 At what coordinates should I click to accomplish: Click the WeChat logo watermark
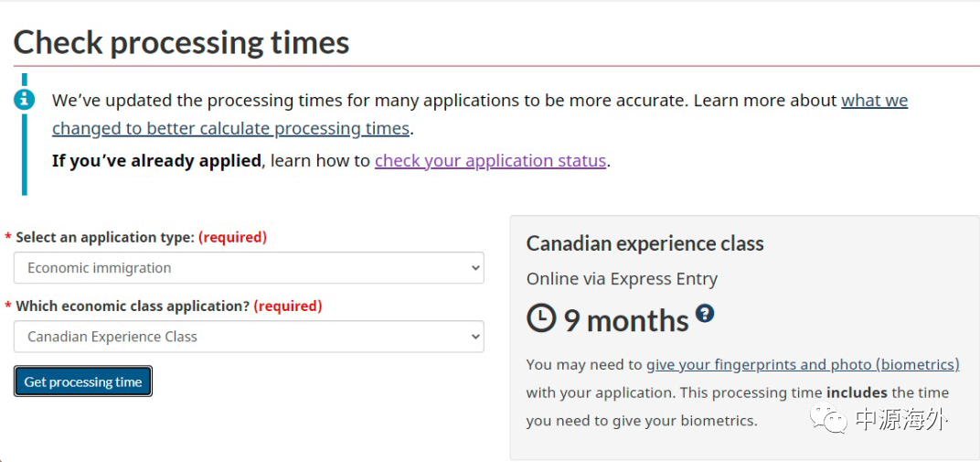point(834,420)
